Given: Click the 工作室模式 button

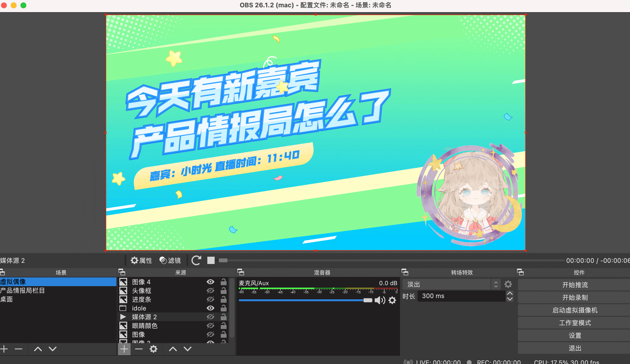Looking at the screenshot, I should pyautogui.click(x=574, y=323).
